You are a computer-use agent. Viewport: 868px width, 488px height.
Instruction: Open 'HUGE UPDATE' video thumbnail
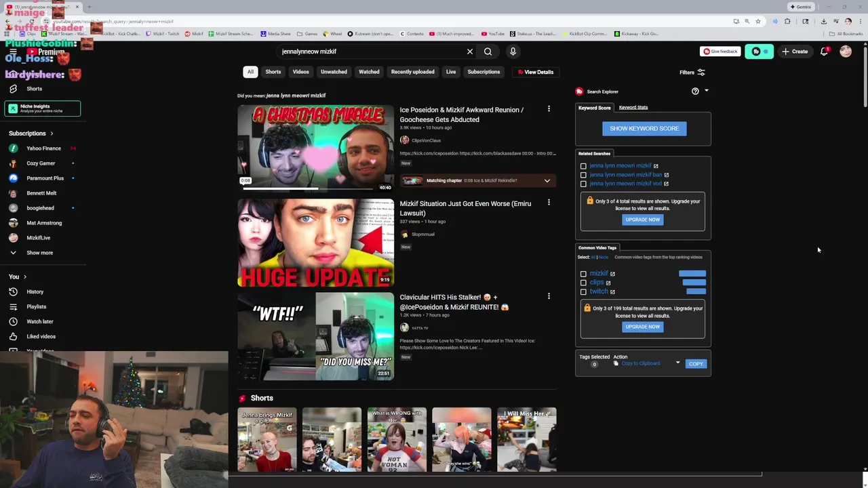click(315, 242)
